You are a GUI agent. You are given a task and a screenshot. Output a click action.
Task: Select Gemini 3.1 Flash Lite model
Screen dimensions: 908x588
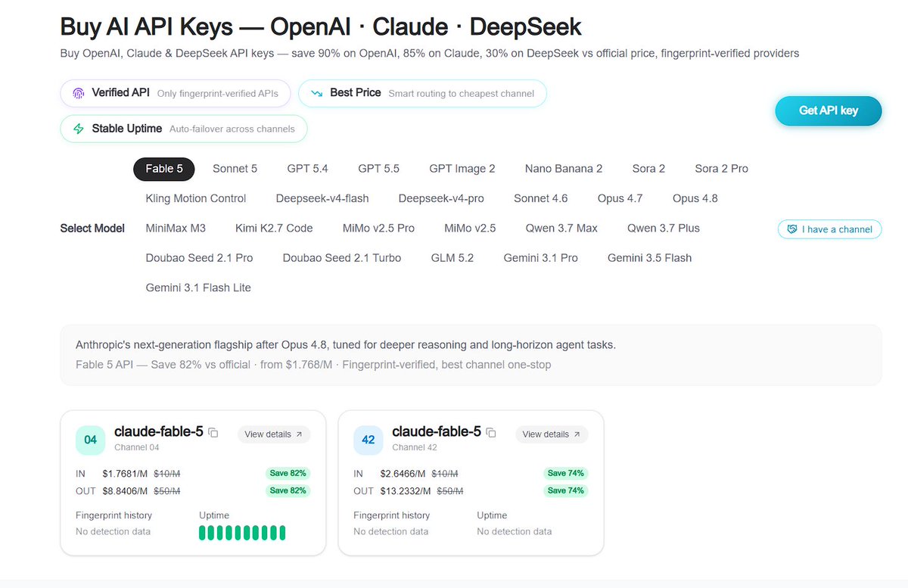198,288
